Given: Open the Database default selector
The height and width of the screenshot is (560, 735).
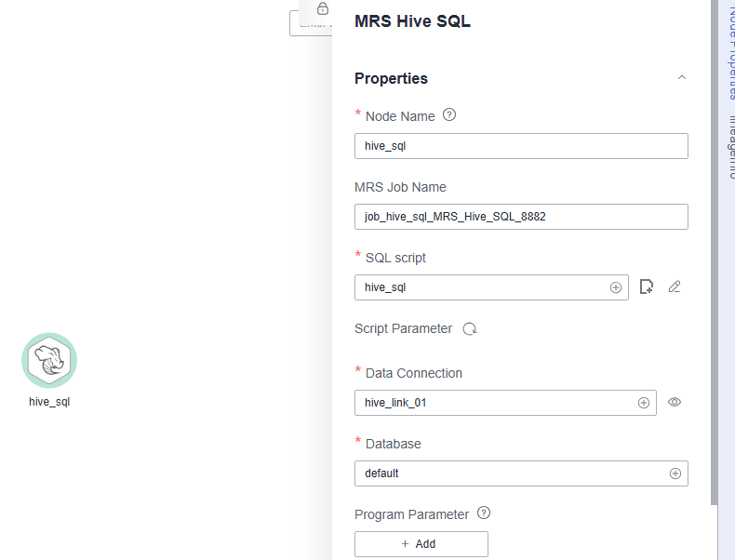Looking at the screenshot, I should point(512,473).
